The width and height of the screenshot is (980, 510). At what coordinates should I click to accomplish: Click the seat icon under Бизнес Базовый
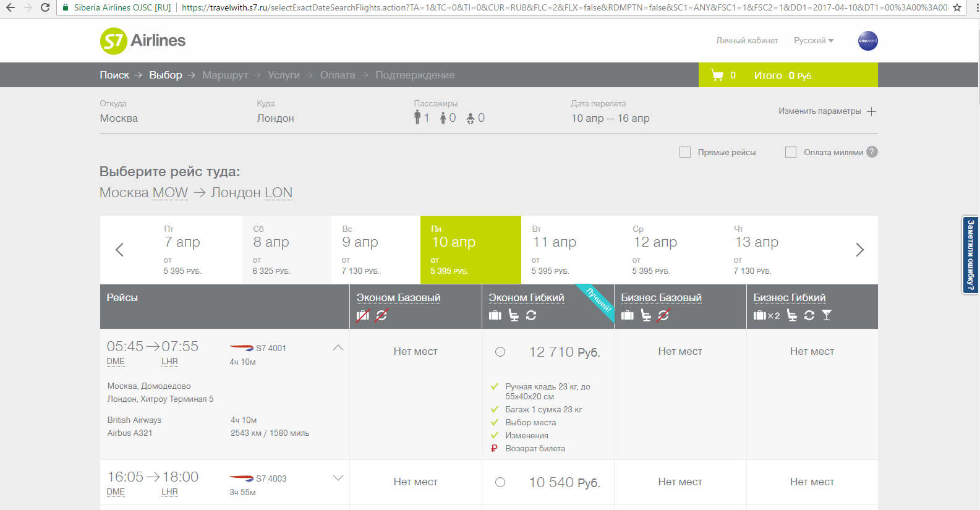(x=646, y=315)
